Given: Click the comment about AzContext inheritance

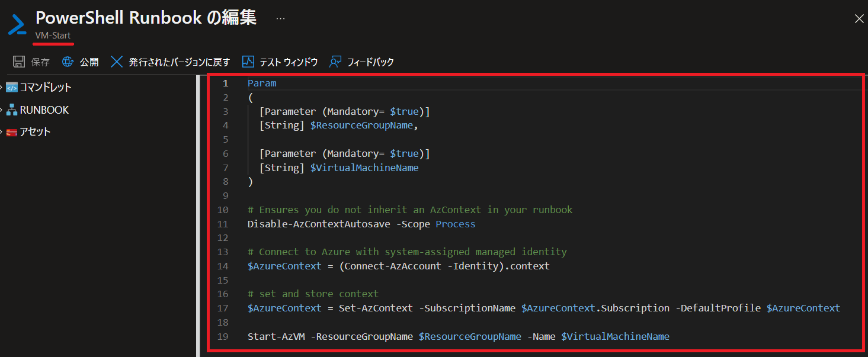Looking at the screenshot, I should (410, 210).
